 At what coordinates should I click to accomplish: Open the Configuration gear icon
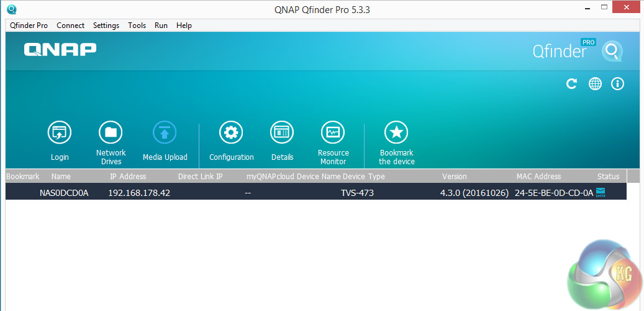231,132
